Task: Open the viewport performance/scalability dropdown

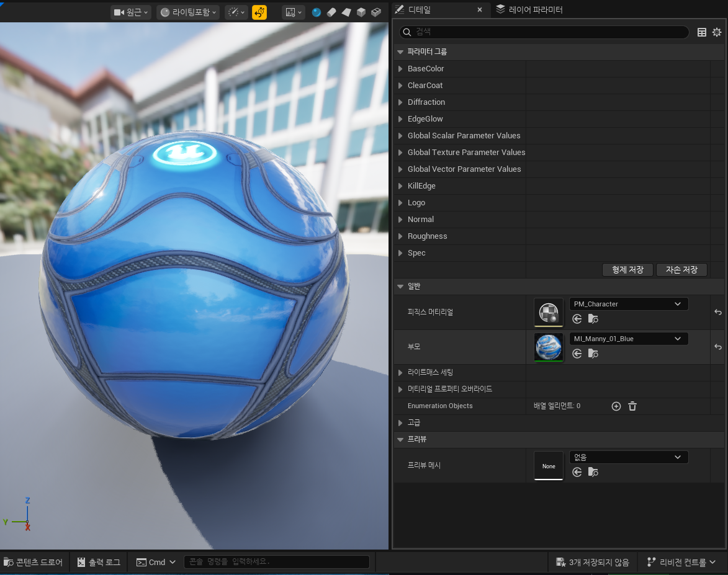Action: (236, 12)
